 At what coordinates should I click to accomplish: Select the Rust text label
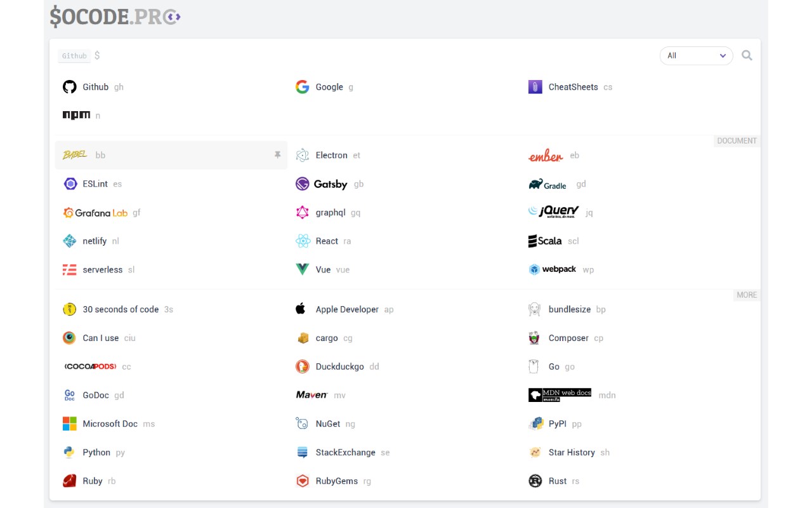[558, 481]
